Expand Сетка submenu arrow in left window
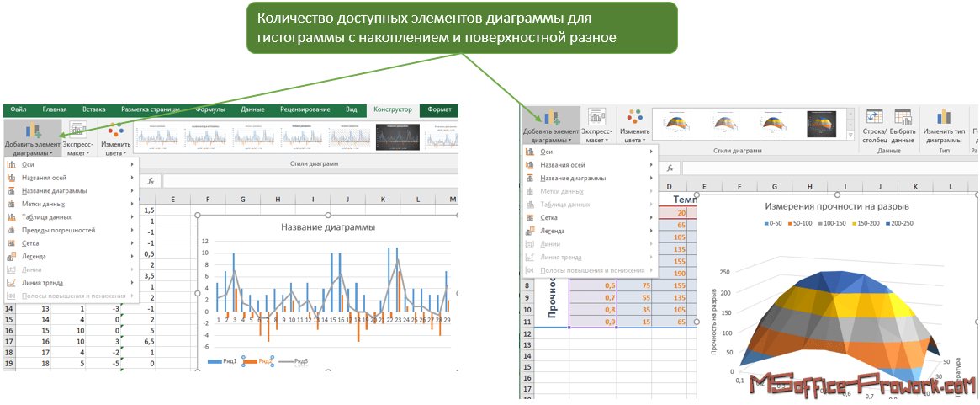Screen dimensions: 980x405 133,243
